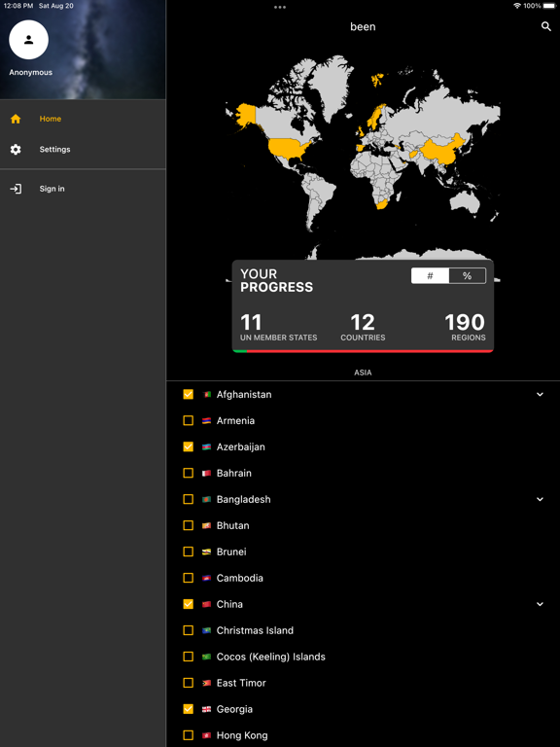Tap South Africa on the world map
The image size is (560, 747).
click(381, 204)
